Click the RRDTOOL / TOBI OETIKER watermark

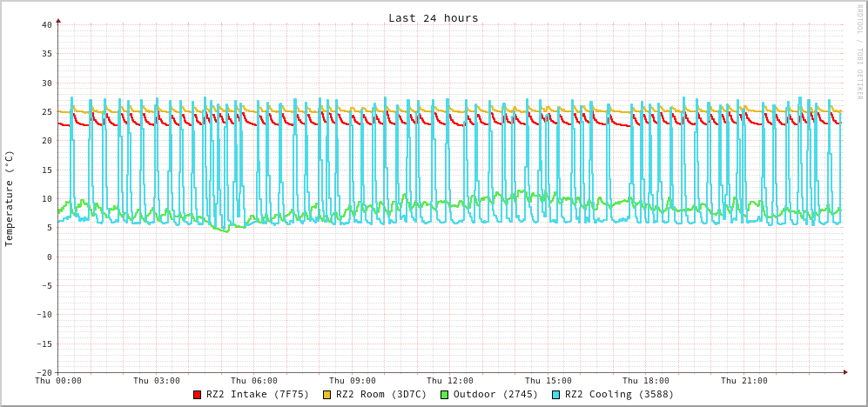coord(858,52)
